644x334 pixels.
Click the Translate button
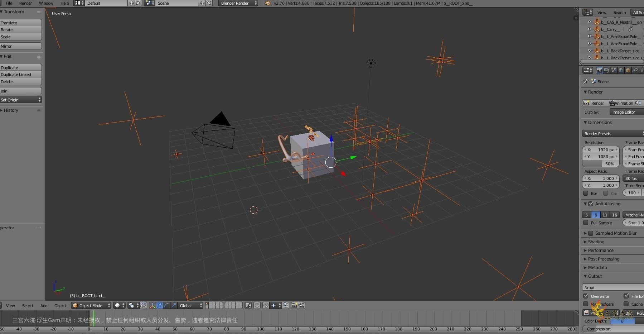(21, 23)
